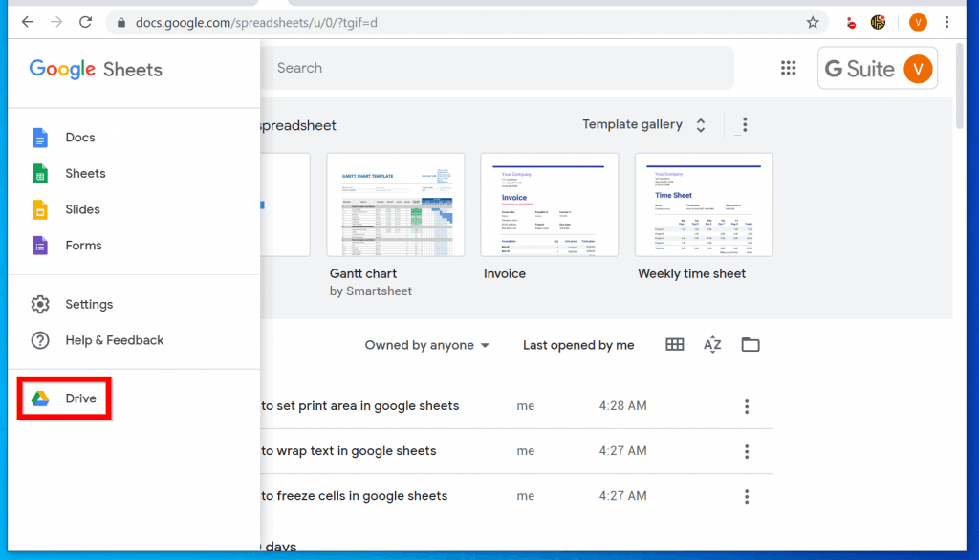Image resolution: width=979 pixels, height=560 pixels.
Task: Go back using the browser back arrow
Action: 28,23
